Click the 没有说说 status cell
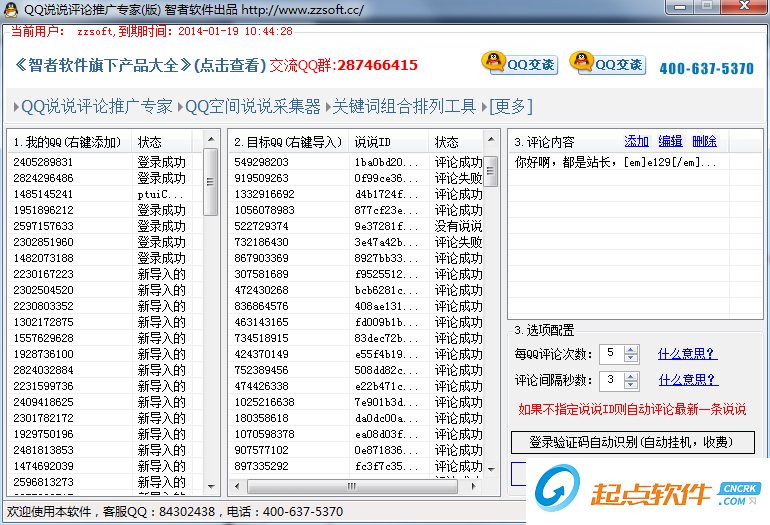 [x=458, y=226]
